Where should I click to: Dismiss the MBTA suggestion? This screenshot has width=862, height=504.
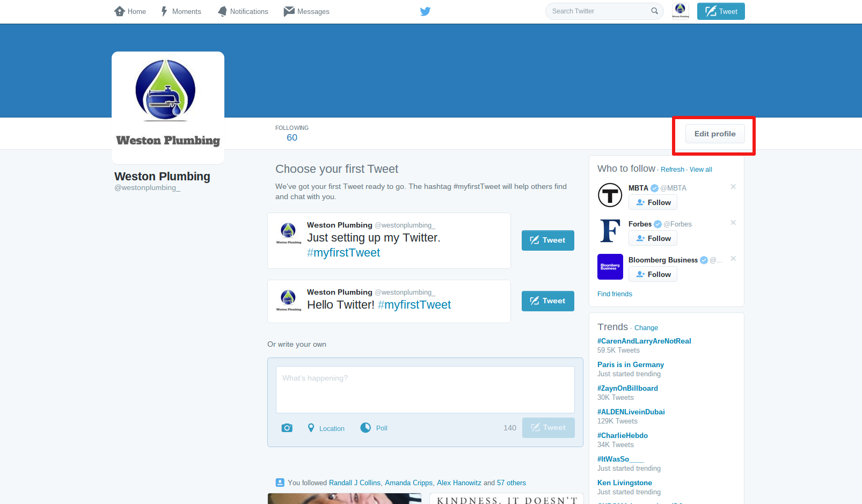pos(733,187)
